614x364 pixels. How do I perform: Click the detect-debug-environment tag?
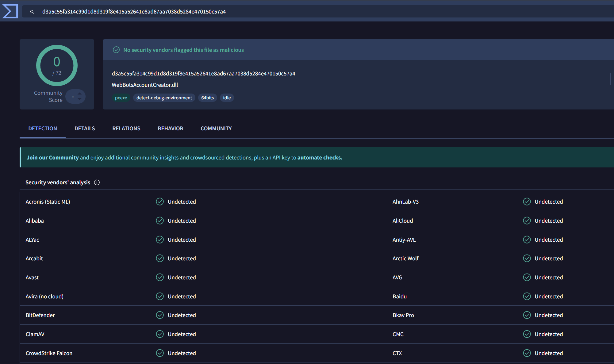pyautogui.click(x=164, y=98)
